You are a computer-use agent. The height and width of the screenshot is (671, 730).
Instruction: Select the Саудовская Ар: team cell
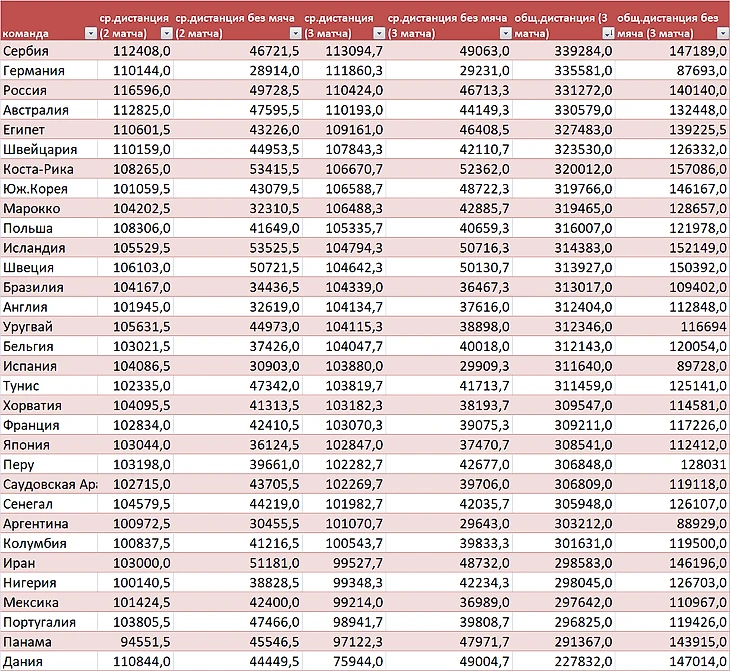48,484
